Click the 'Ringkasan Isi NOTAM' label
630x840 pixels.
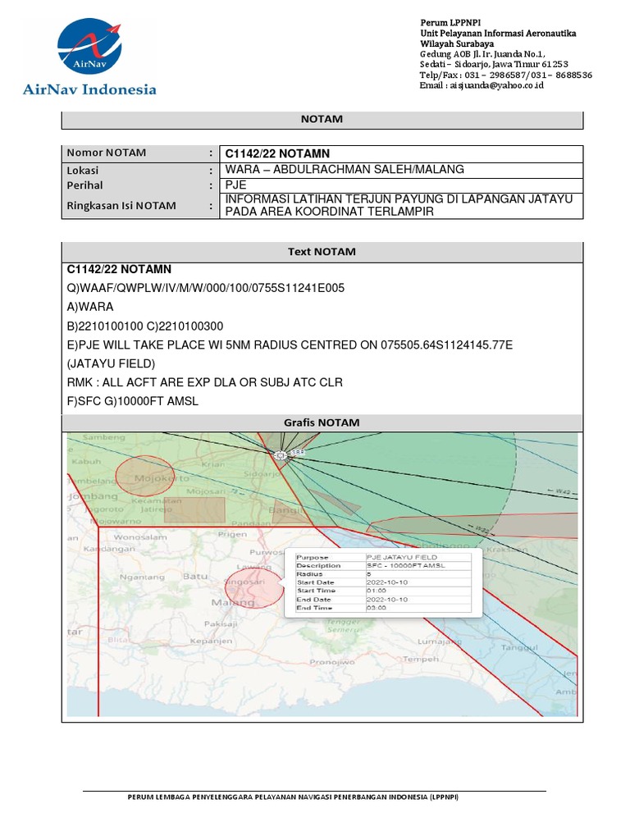click(121, 206)
